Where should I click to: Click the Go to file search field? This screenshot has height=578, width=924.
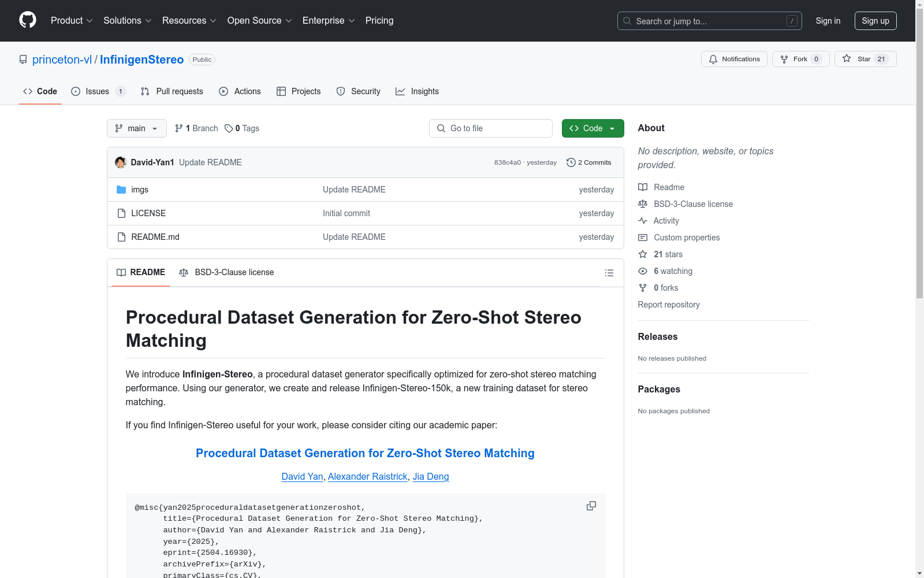click(x=491, y=128)
